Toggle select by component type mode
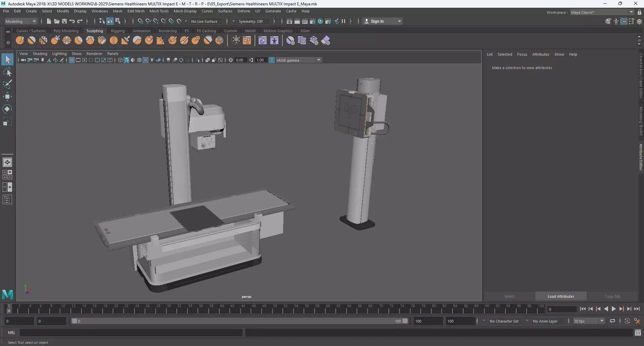The width and height of the screenshot is (644, 346). click(x=118, y=21)
